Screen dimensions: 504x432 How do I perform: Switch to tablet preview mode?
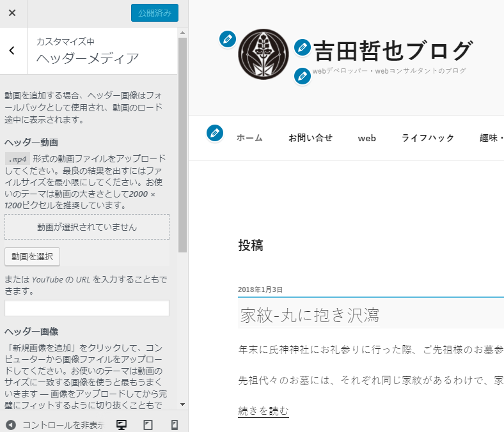[148, 425]
